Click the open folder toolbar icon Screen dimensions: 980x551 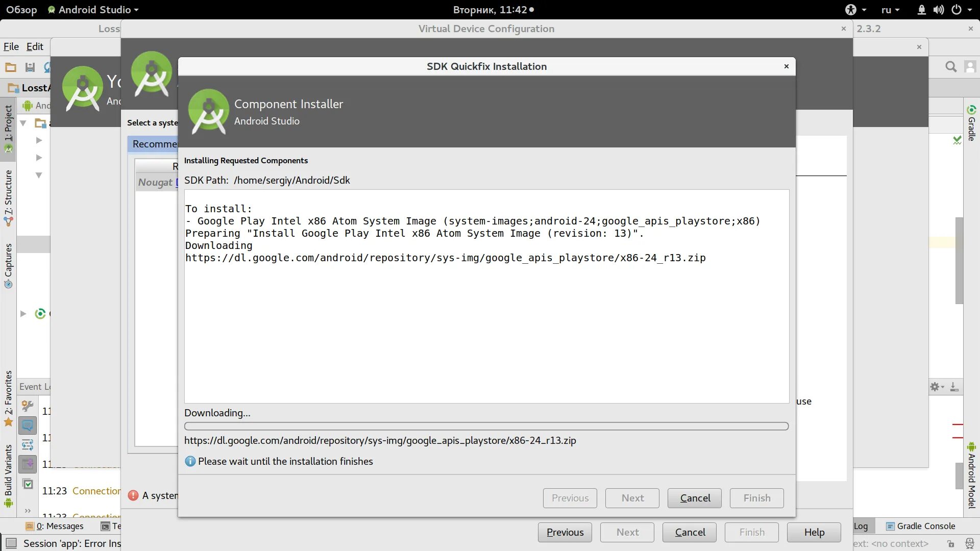pos(11,67)
